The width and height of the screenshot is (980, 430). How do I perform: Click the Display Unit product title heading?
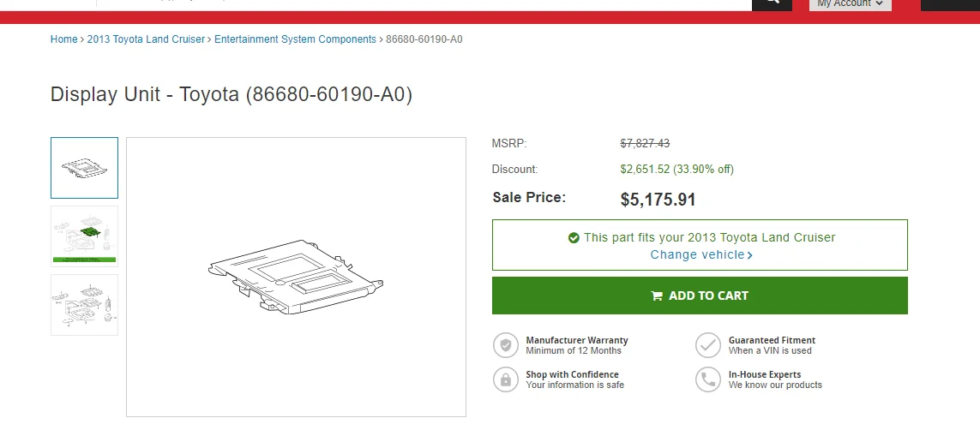231,94
